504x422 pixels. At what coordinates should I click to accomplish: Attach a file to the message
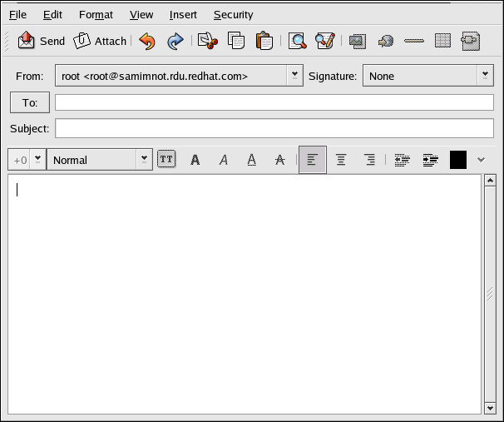100,41
